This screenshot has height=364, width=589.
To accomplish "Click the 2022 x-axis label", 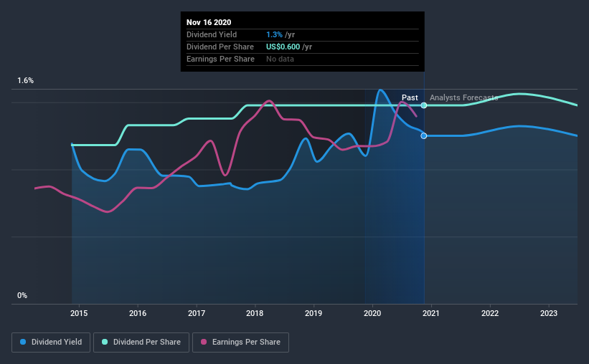I will tap(490, 313).
